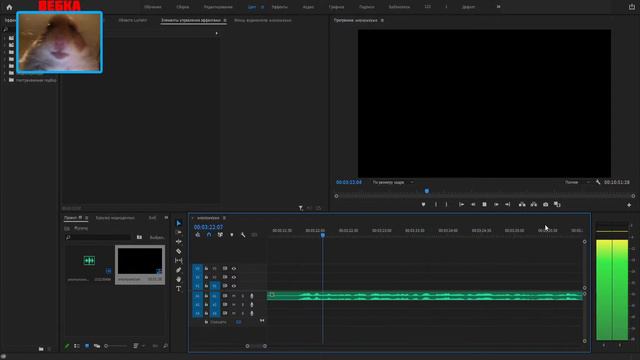The height and width of the screenshot is (360, 640).
Task: Open timeline display settings wrench
Action: [243, 235]
